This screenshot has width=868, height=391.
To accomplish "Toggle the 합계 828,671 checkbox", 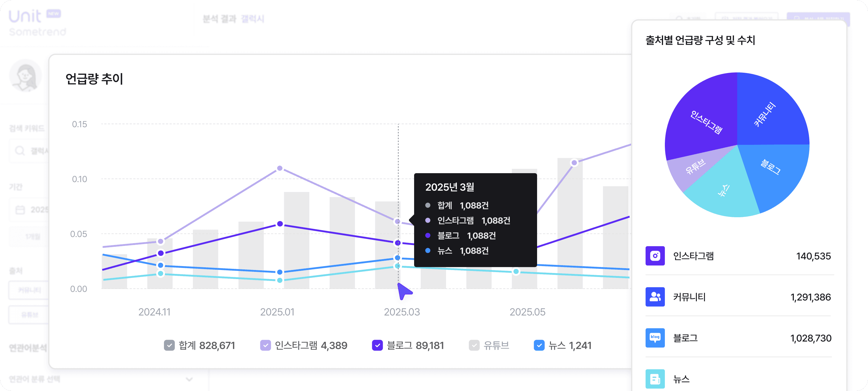I will pyautogui.click(x=169, y=345).
